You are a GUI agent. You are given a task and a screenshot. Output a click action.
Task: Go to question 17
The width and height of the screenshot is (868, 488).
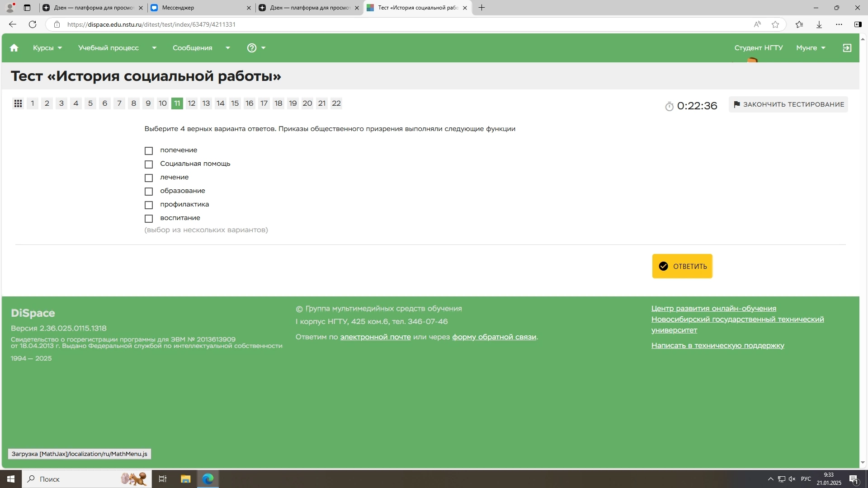click(264, 103)
